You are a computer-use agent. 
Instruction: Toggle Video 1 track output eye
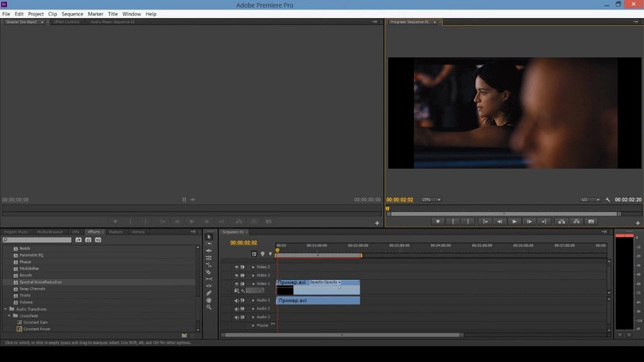(236, 284)
